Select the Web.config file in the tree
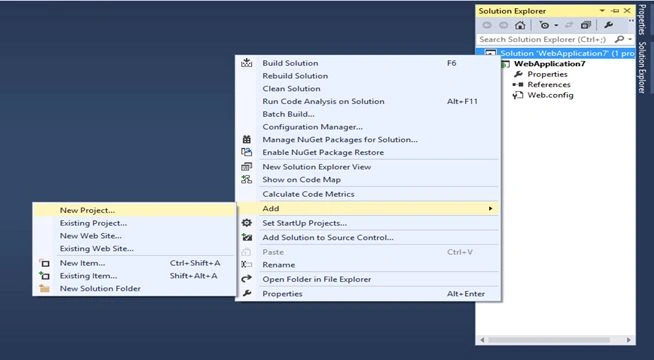Viewport: 654px width, 360px height. [x=550, y=95]
